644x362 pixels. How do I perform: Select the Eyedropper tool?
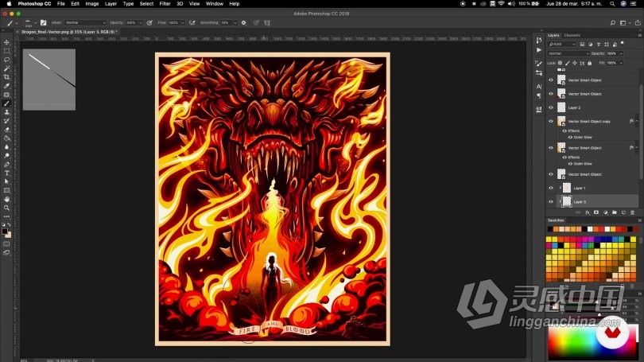click(x=6, y=86)
